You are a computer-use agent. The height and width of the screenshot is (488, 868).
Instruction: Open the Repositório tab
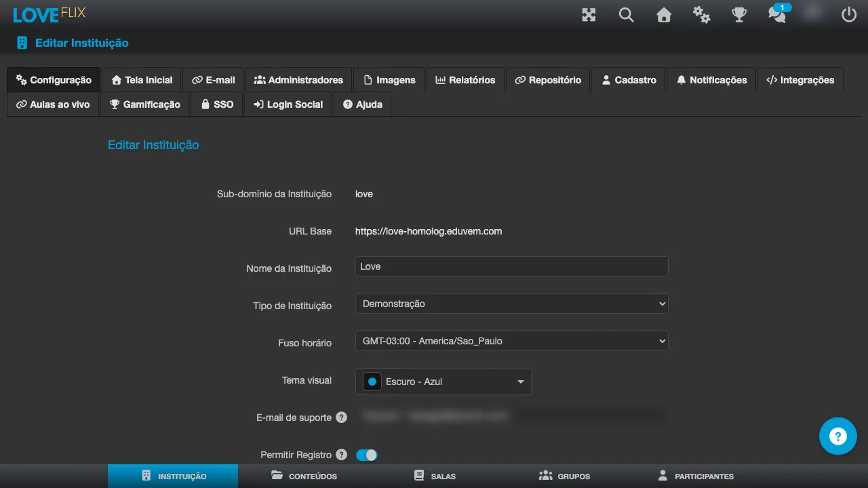[x=548, y=80]
